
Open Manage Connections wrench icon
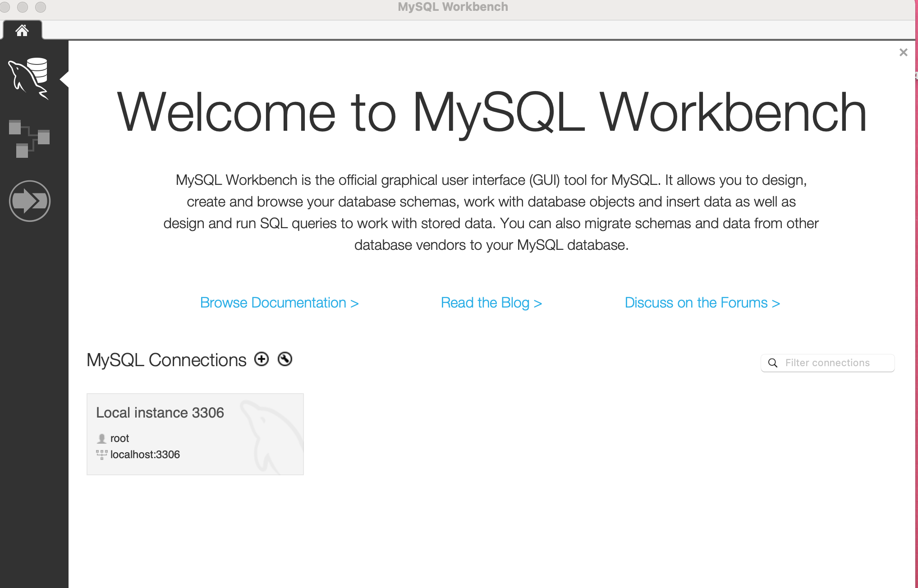(285, 359)
